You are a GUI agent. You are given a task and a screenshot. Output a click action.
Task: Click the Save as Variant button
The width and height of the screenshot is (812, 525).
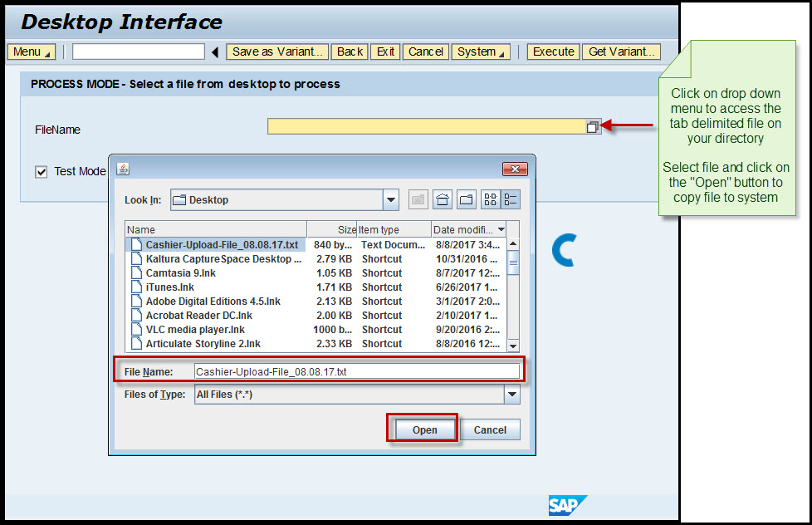[x=276, y=52]
